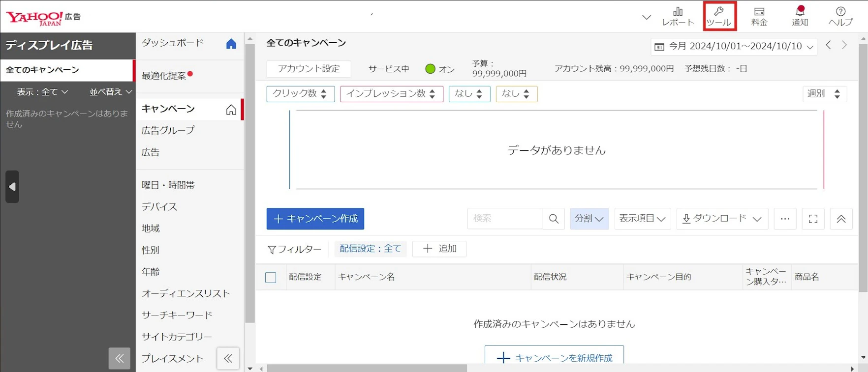Go to next date period
This screenshot has height=372, width=868.
click(844, 45)
